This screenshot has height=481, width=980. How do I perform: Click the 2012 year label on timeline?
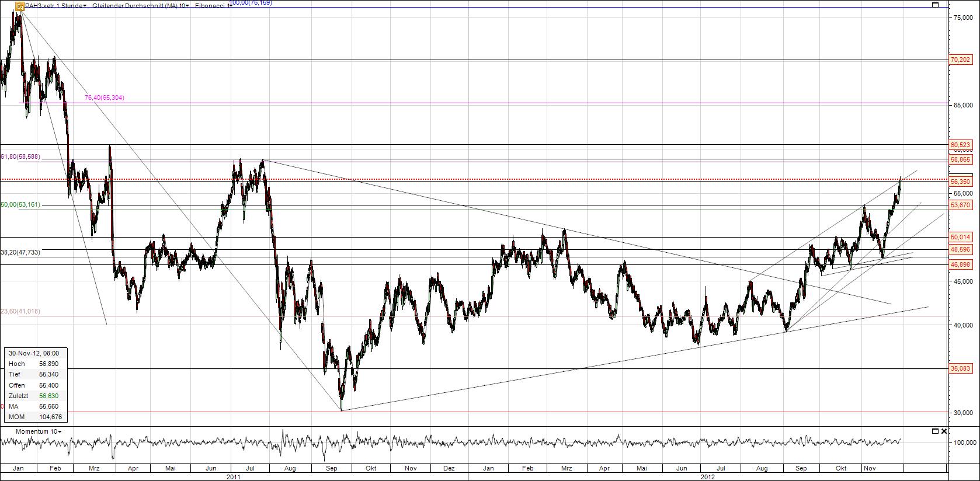(707, 476)
